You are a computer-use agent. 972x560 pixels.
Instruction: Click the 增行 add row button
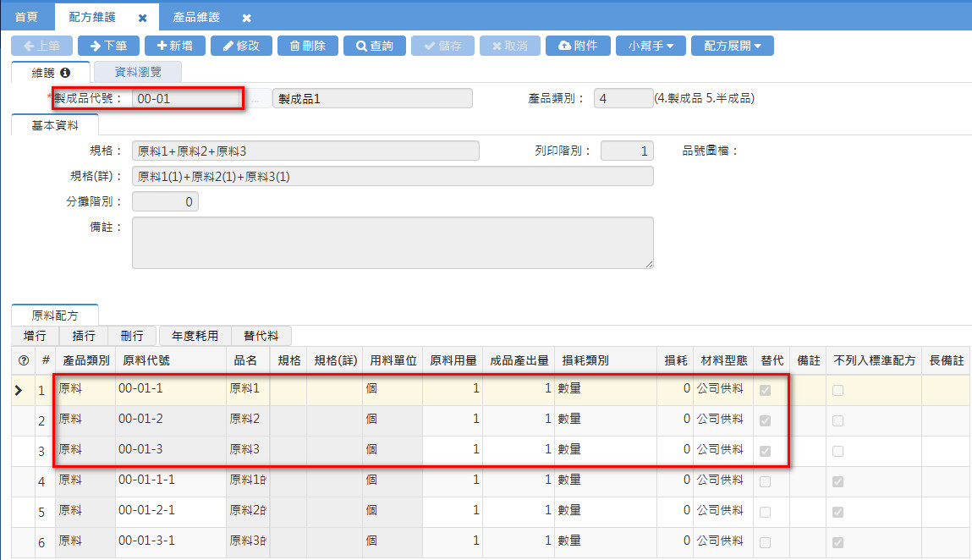point(36,336)
